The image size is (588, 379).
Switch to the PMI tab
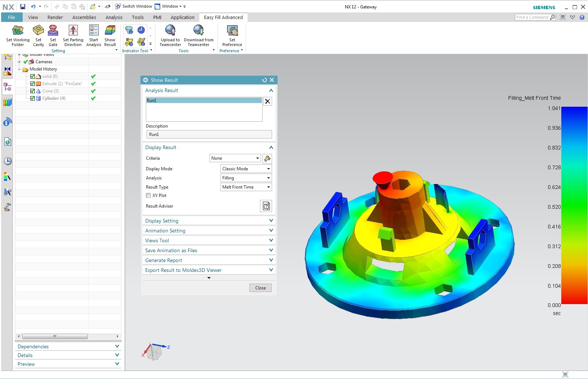[157, 17]
